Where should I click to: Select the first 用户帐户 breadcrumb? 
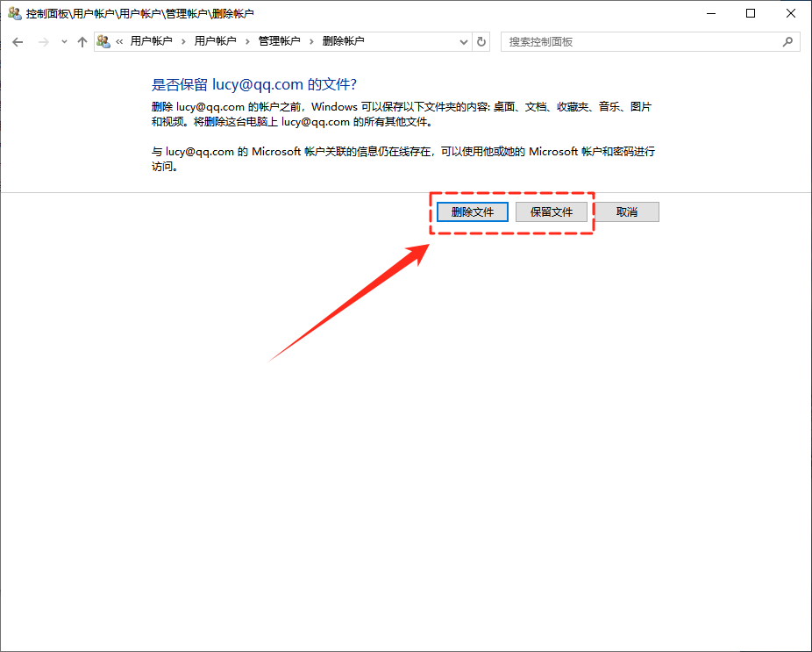pos(151,41)
